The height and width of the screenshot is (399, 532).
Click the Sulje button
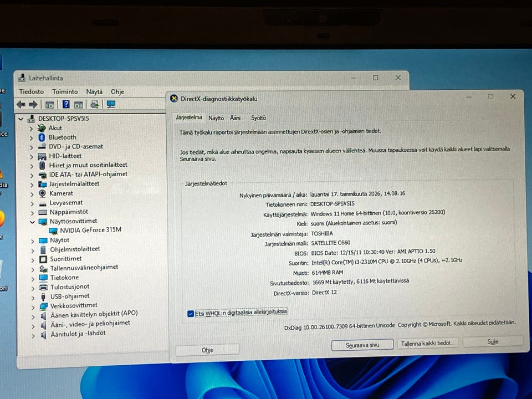pyautogui.click(x=493, y=342)
